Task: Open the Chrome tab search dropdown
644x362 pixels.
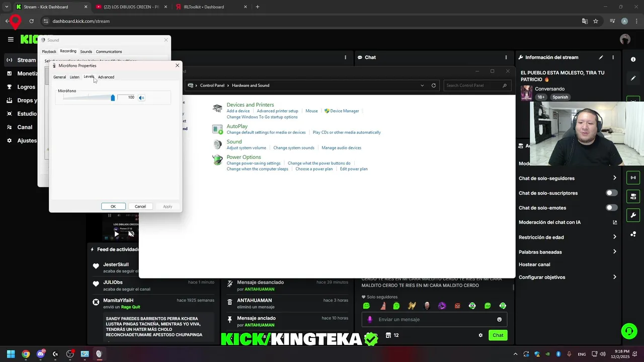Action: click(x=7, y=7)
